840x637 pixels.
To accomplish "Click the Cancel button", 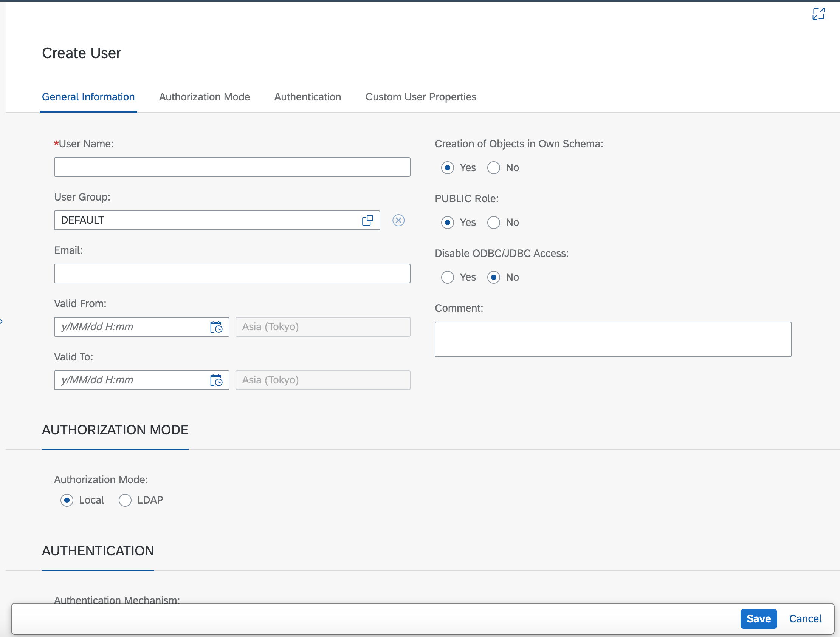I will pyautogui.click(x=805, y=618).
